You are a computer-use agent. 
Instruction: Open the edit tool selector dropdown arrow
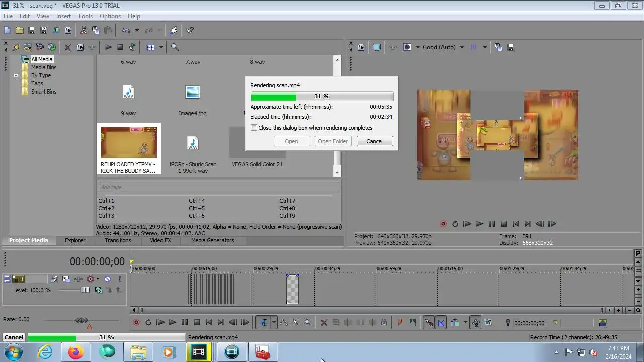[x=274, y=323]
